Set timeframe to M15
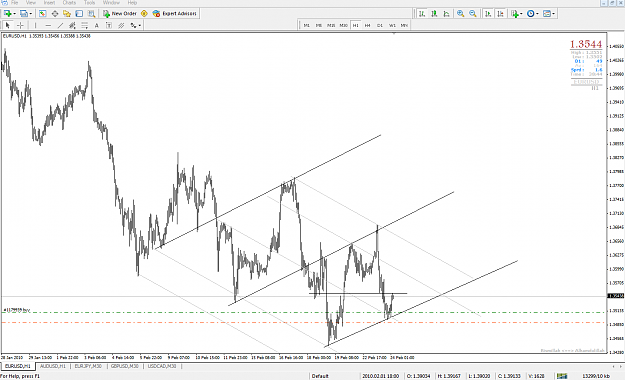 coord(331,25)
